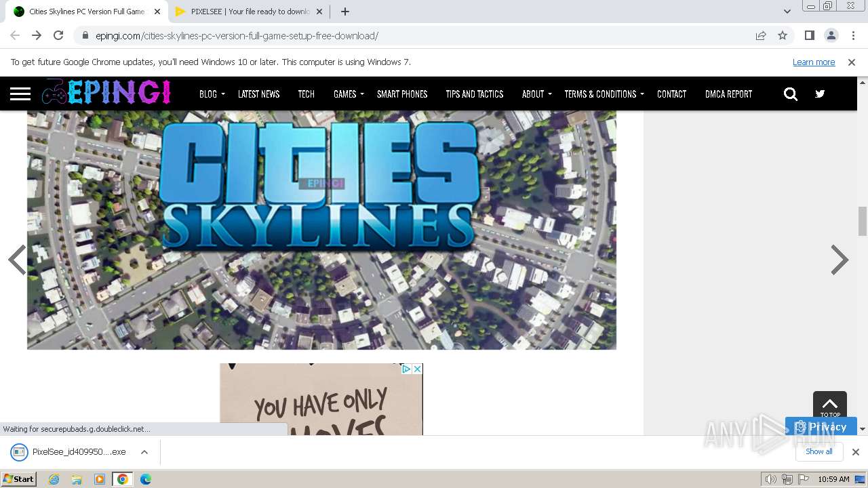Dismiss the Chrome update notification bar
This screenshot has height=488, width=868.
[852, 62]
